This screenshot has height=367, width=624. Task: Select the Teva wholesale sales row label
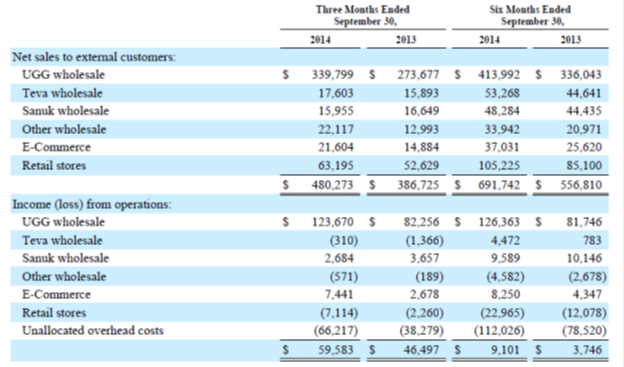point(62,93)
